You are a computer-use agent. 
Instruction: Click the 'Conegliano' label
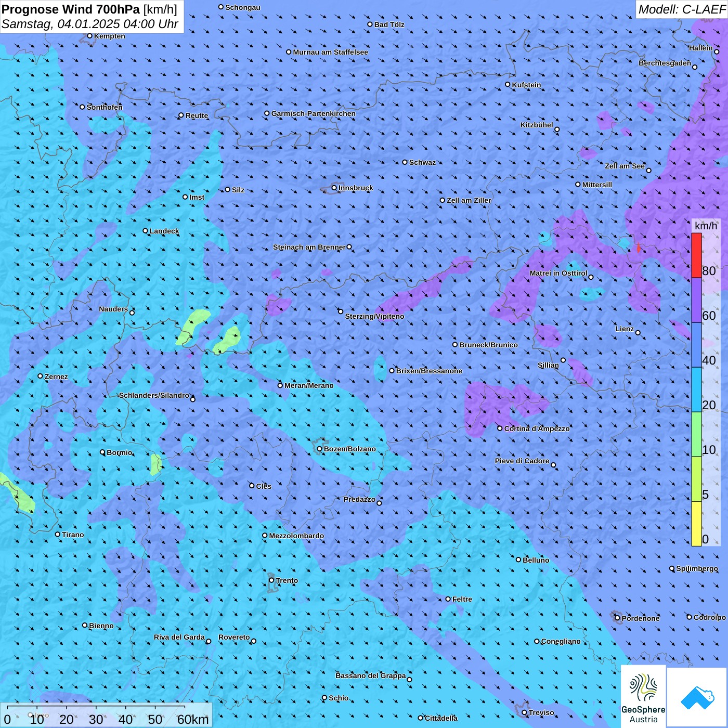click(x=561, y=641)
